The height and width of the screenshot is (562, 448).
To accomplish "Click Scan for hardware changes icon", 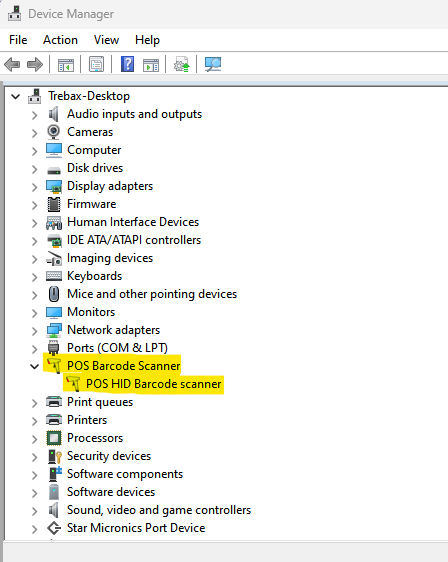I will coord(213,65).
